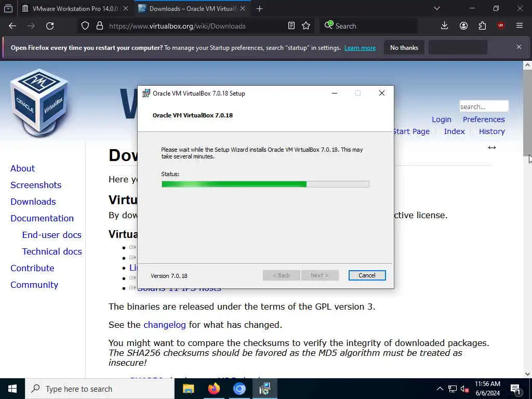
Task: Click the Firefox back arrow
Action: coord(12,26)
